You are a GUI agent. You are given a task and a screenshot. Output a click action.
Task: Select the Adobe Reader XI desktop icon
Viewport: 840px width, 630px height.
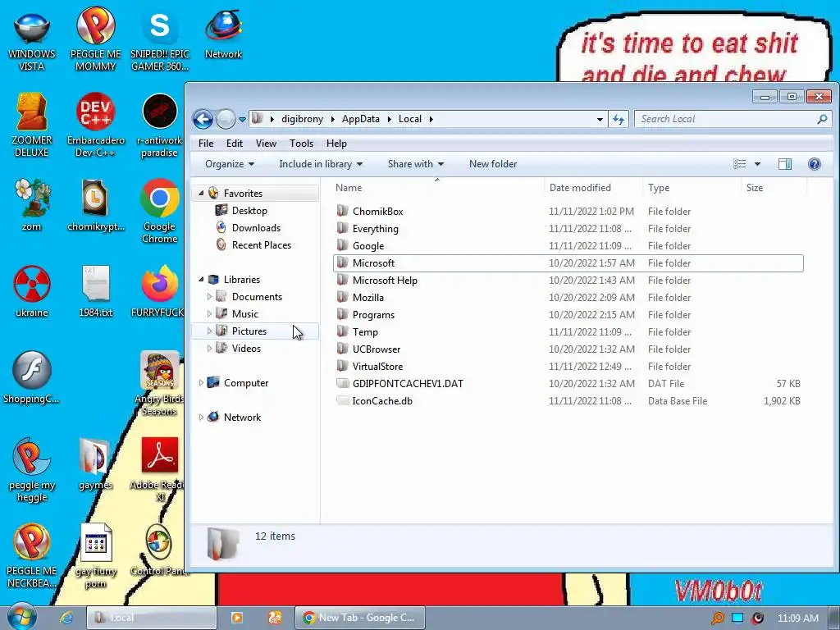pyautogui.click(x=160, y=470)
